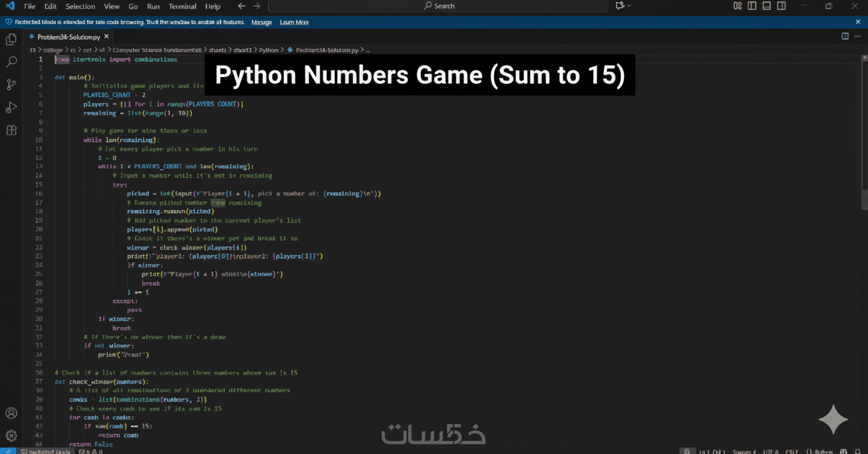
Task: Open the Source Control view
Action: click(11, 85)
